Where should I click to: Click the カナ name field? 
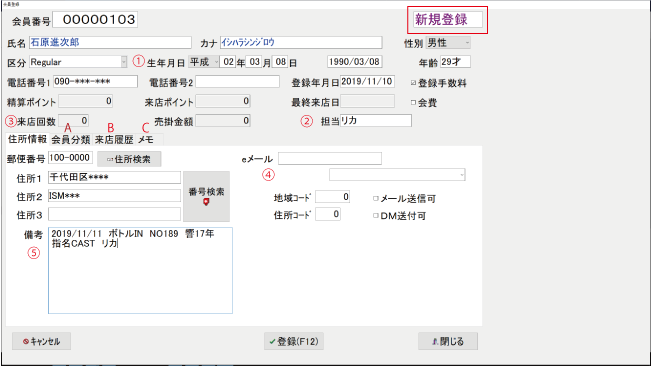point(301,42)
